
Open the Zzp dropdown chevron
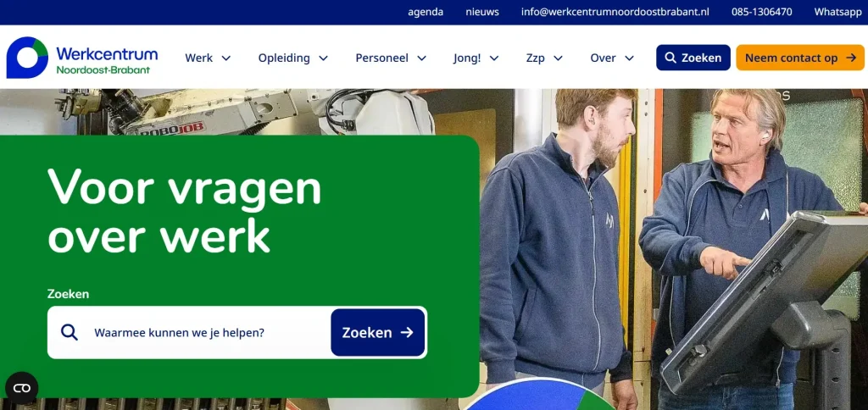click(x=558, y=58)
